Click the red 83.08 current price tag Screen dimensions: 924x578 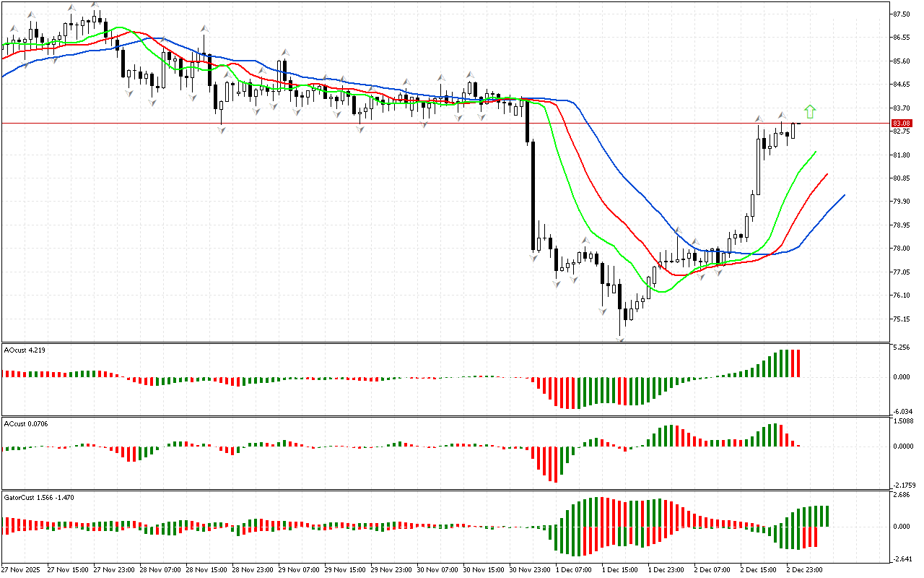(x=901, y=124)
